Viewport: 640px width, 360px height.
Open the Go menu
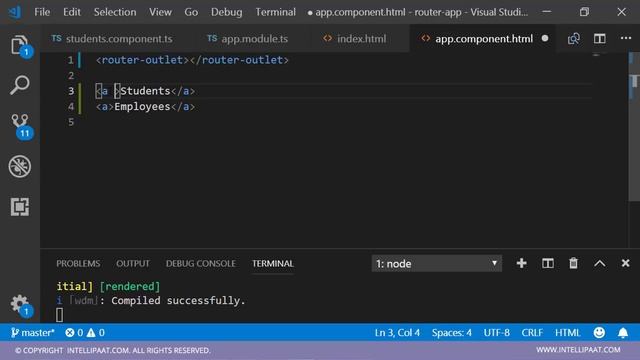pos(191,12)
